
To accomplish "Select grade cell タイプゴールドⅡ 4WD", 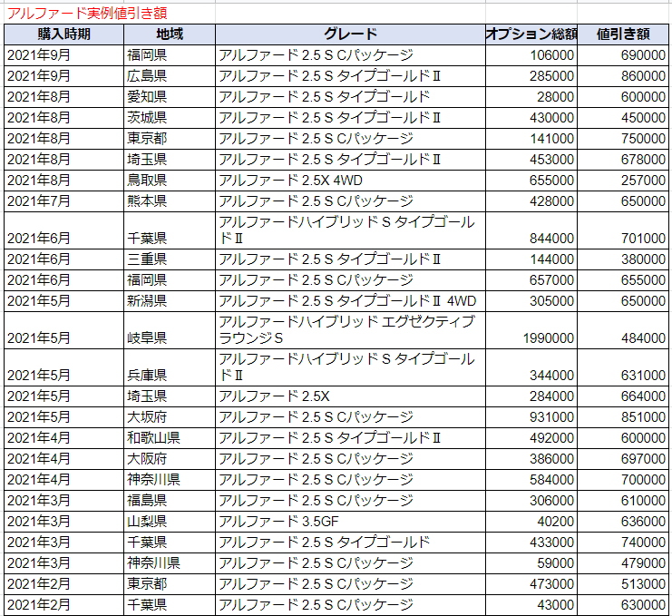I will click(x=350, y=301).
